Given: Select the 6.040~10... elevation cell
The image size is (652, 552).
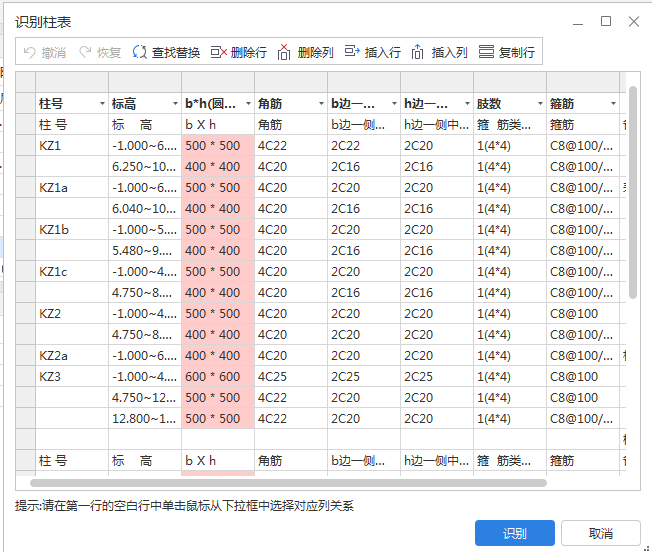Looking at the screenshot, I should [145, 209].
